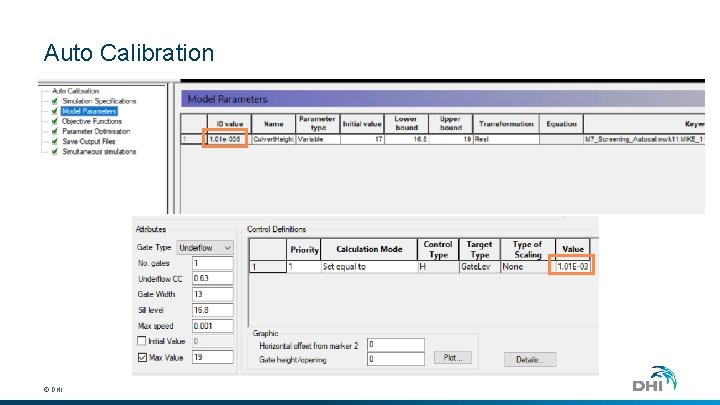Click green checkmark beside Parameter Optimisation
Image resolution: width=720 pixels, height=405 pixels.
[55, 131]
